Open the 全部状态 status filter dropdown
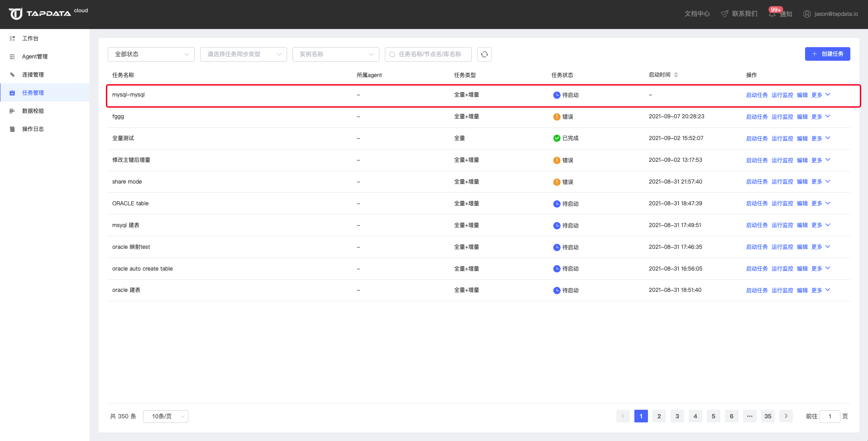The width and height of the screenshot is (868, 441). 151,54
